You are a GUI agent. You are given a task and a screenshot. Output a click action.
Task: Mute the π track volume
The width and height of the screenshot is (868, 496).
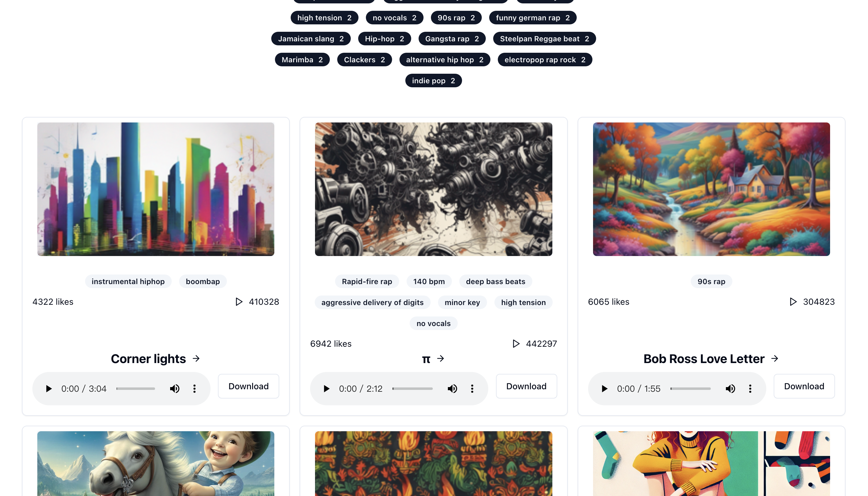(x=452, y=389)
